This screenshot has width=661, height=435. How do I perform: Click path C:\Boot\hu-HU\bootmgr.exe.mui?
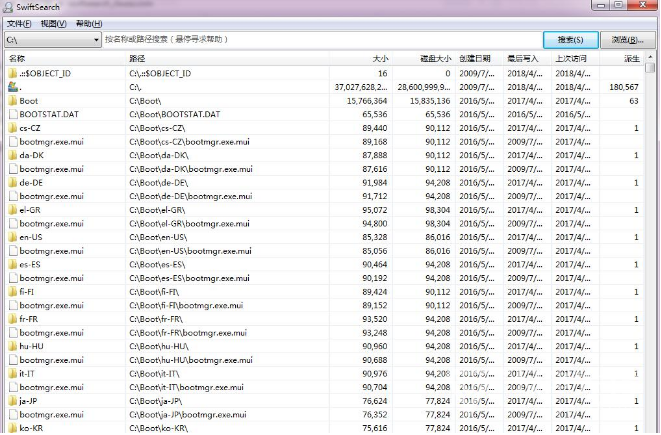pos(191,360)
